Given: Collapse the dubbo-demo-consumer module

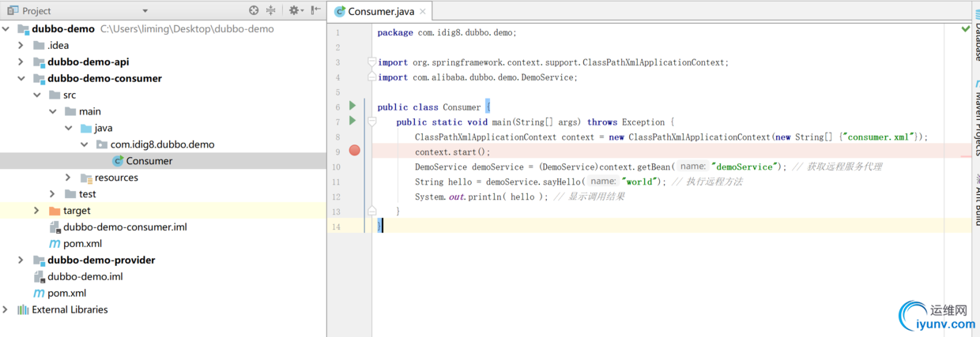Looking at the screenshot, I should tap(21, 78).
